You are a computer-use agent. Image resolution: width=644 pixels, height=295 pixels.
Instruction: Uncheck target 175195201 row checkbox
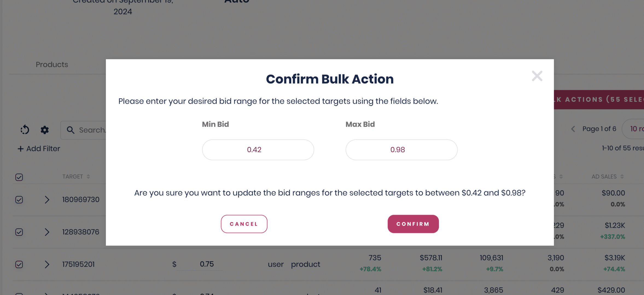(x=19, y=264)
